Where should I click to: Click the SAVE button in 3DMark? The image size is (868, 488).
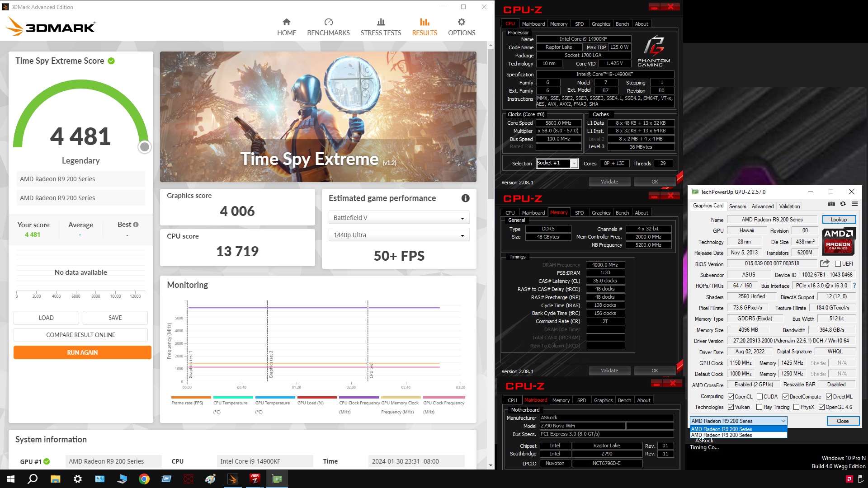pos(115,318)
